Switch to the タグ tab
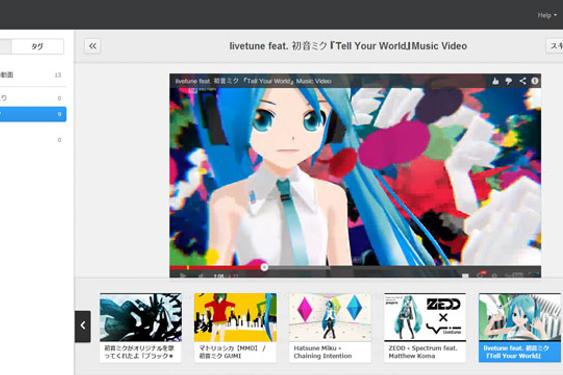This screenshot has width=563, height=375. [37, 46]
